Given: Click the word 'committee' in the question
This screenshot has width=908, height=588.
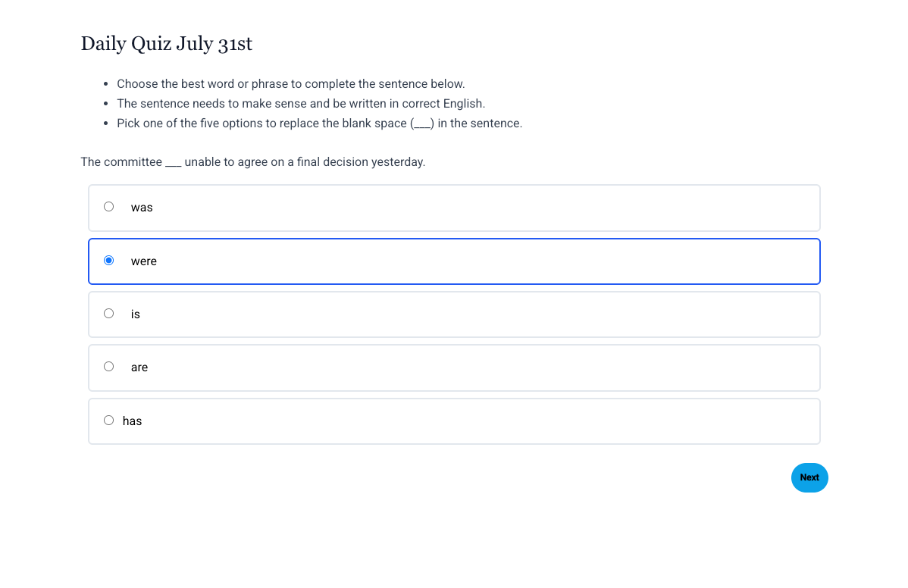Looking at the screenshot, I should pyautogui.click(x=138, y=162).
